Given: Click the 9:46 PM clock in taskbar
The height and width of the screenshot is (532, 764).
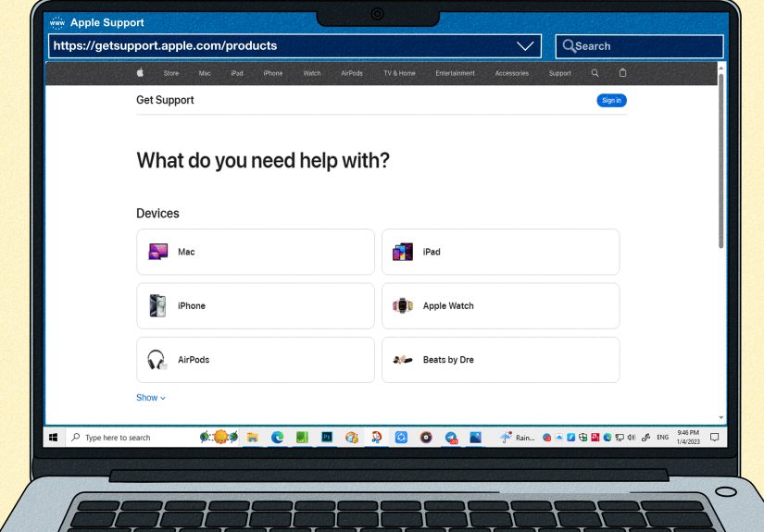Looking at the screenshot, I should [688, 433].
